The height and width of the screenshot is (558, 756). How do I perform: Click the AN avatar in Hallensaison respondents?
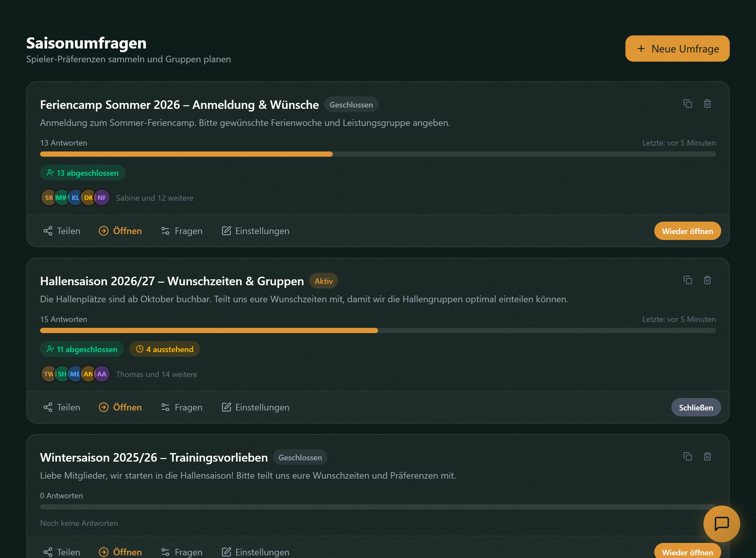pyautogui.click(x=88, y=374)
